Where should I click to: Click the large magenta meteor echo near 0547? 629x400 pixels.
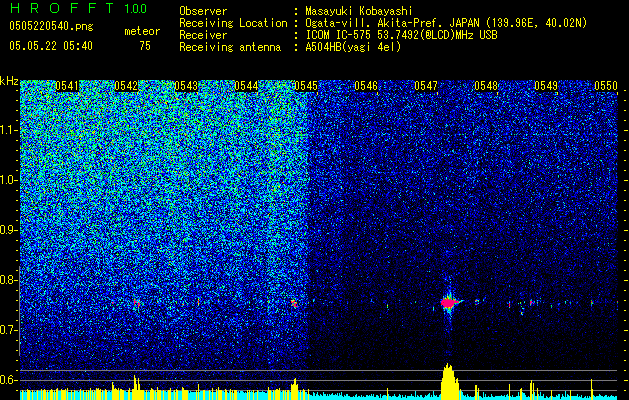(449, 303)
